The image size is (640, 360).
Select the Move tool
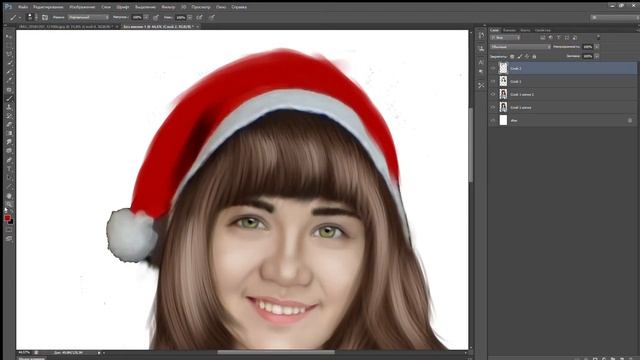click(x=9, y=36)
